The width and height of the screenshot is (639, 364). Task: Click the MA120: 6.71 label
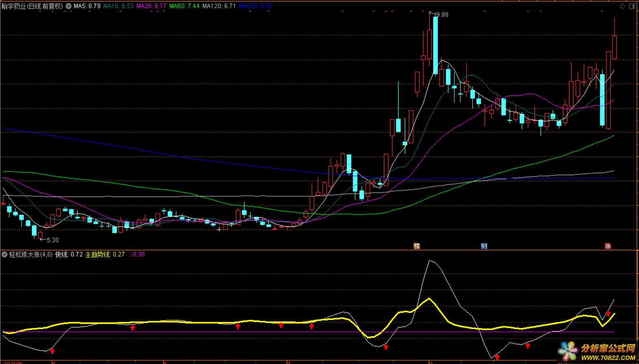click(x=219, y=6)
